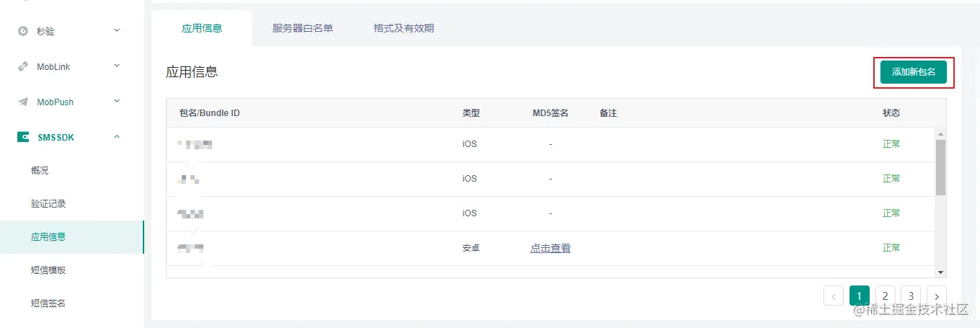Switch to the 格式及有效期 tab

point(403,29)
